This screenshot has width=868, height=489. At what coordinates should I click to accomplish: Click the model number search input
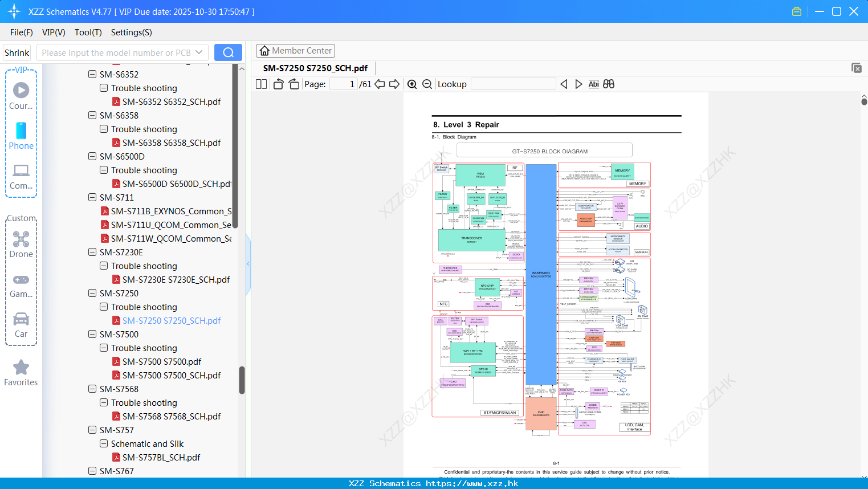point(117,52)
